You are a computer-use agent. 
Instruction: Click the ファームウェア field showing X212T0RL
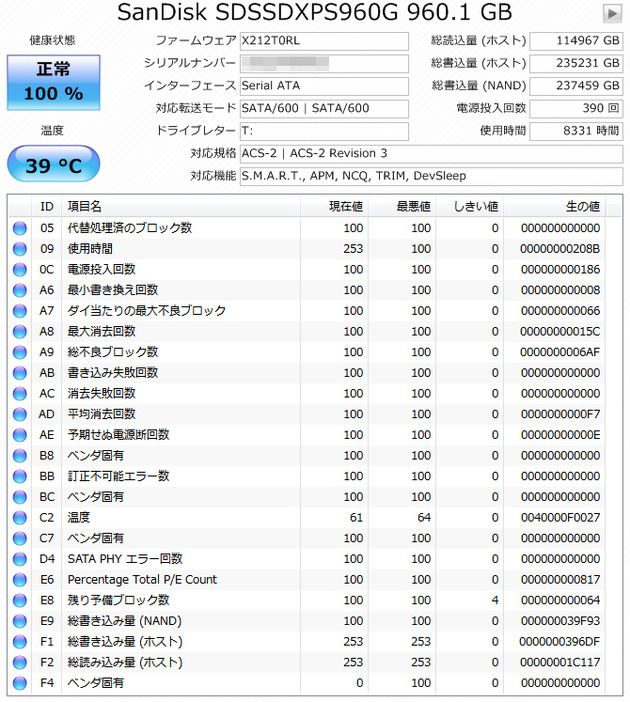(324, 41)
